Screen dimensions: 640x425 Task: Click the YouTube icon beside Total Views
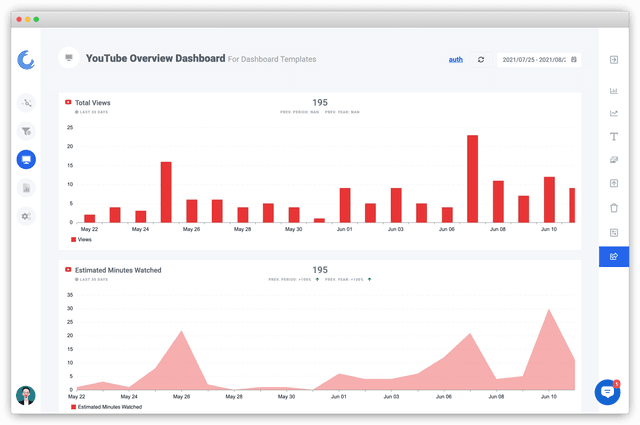click(68, 102)
